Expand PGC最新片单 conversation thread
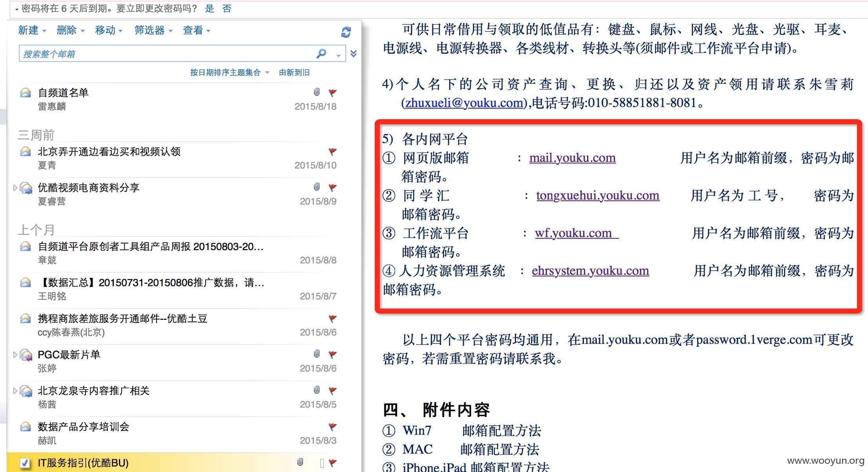The width and height of the screenshot is (868, 472). coord(15,355)
